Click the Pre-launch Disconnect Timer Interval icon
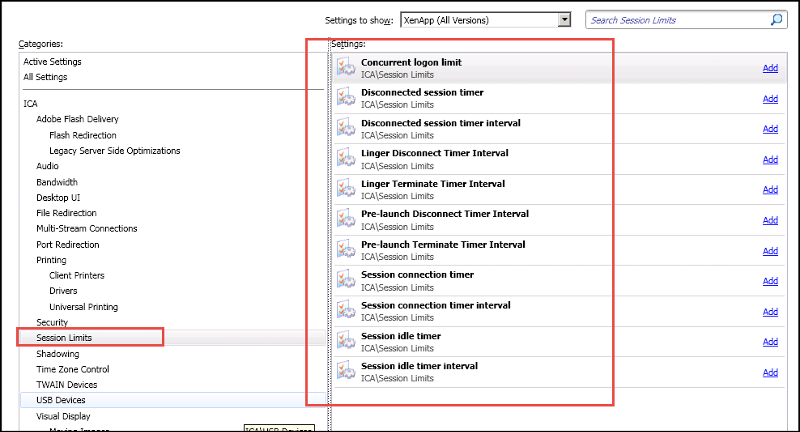The image size is (800, 432). point(346,219)
